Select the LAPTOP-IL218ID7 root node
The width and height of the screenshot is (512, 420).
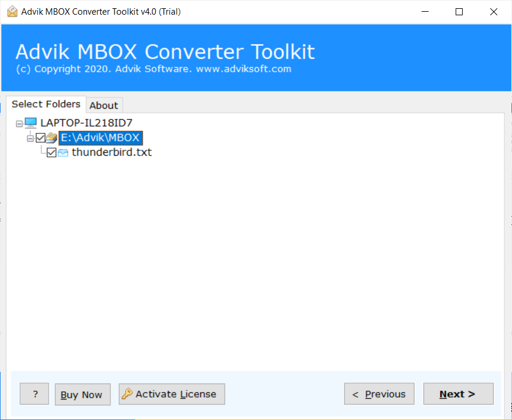click(x=86, y=123)
